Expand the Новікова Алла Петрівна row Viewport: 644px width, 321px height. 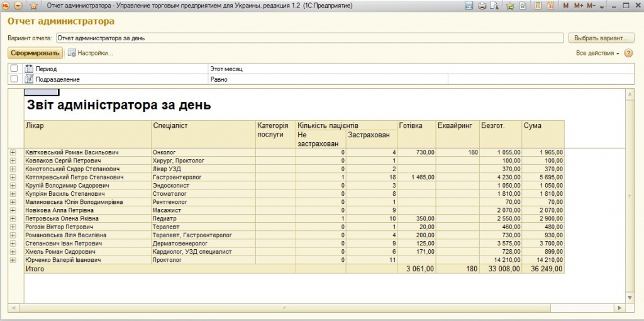pos(13,210)
